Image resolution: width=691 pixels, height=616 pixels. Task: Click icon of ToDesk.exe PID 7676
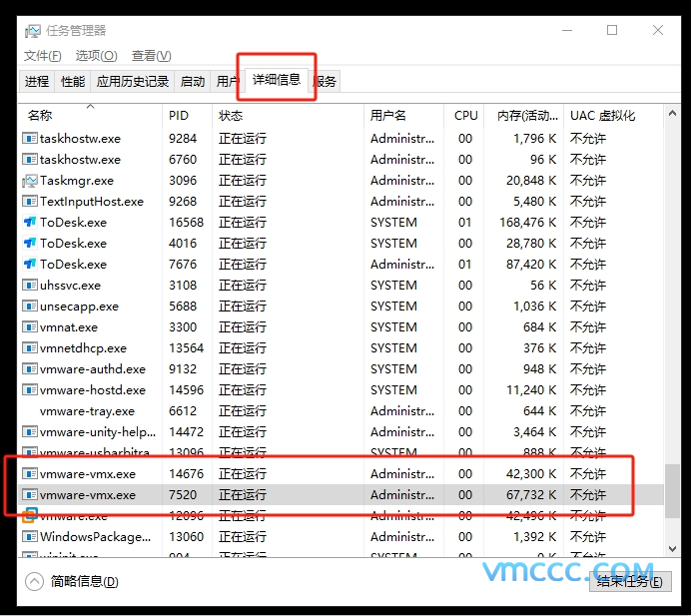pyautogui.click(x=30, y=265)
